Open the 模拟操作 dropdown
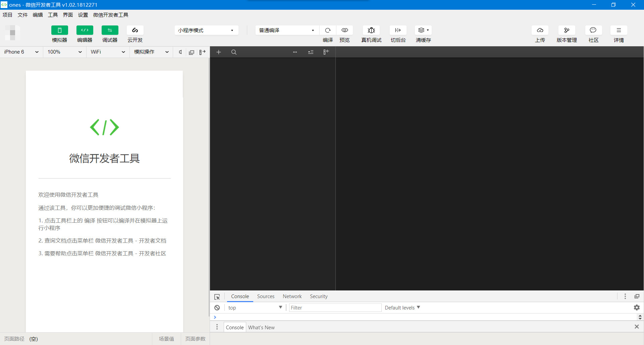 tap(151, 52)
